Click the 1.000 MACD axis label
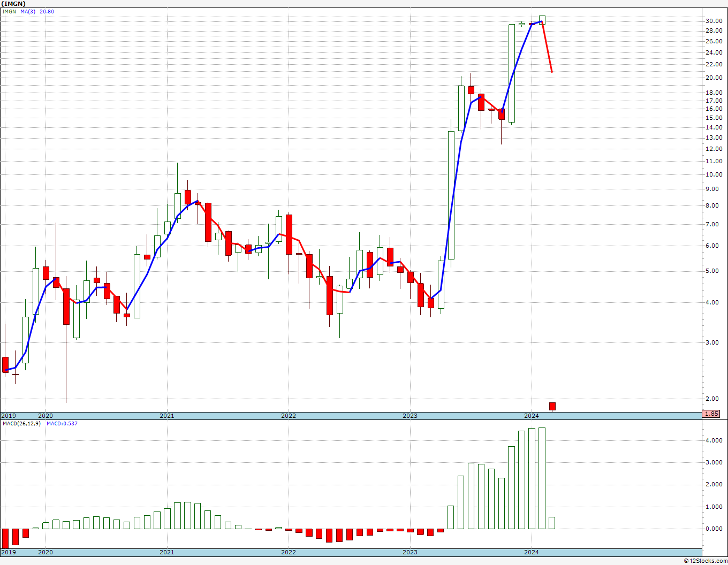The height and width of the screenshot is (565, 728). pos(714,507)
